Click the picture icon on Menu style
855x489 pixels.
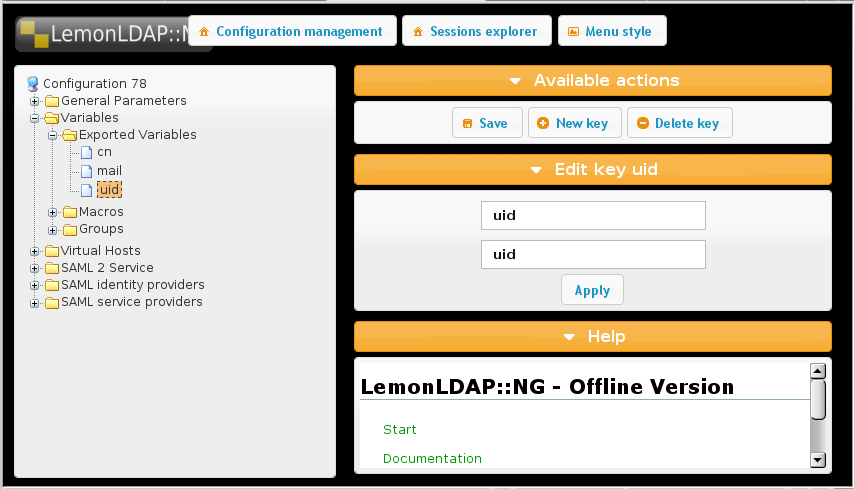573,32
